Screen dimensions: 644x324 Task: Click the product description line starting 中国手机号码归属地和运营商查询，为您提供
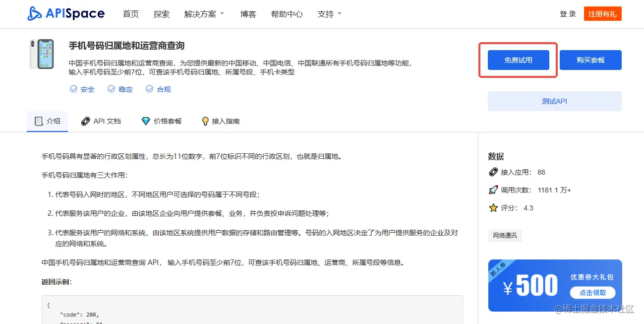coord(240,63)
